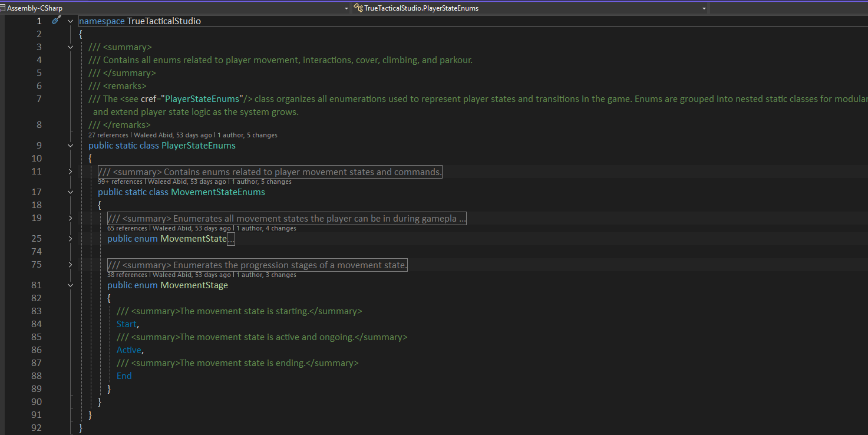Collapse the MovementStateEnums class on line 17
868x435 pixels.
click(71, 192)
